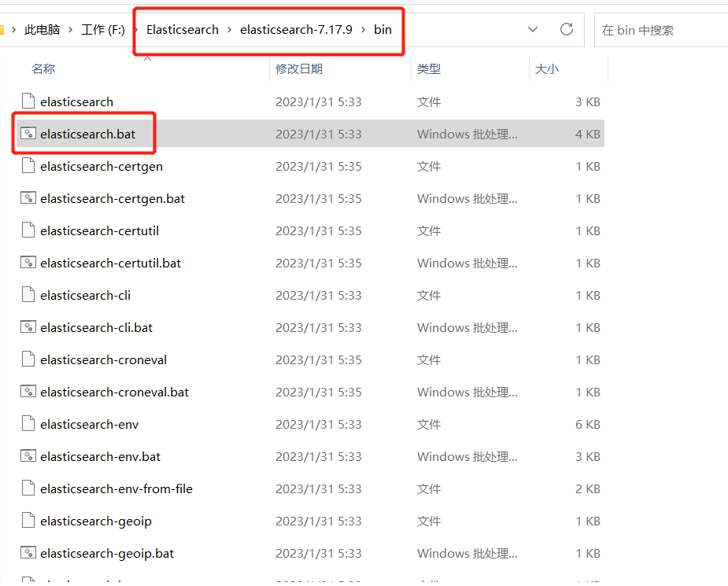Select the elasticsearch-geoip file name

pos(96,521)
